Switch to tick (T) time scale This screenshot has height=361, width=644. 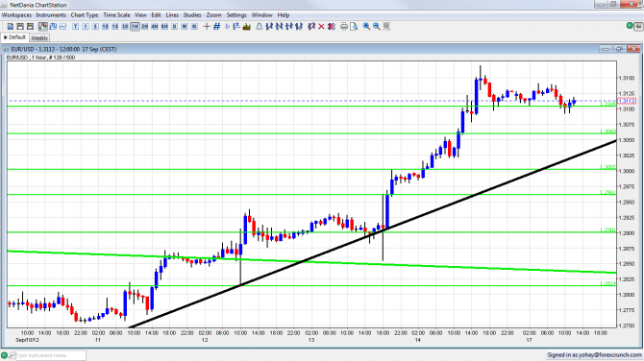click(x=75, y=26)
